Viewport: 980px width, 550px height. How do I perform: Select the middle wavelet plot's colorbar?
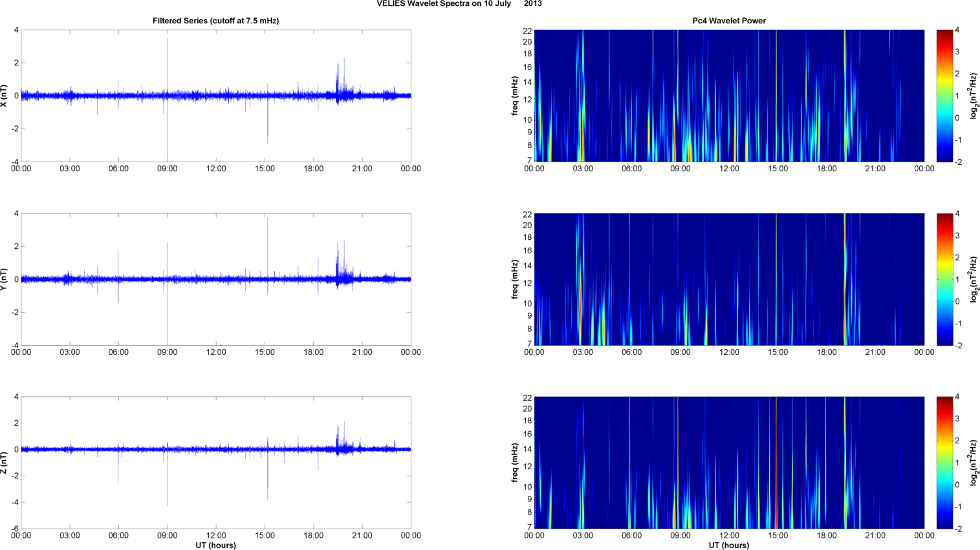tap(944, 279)
